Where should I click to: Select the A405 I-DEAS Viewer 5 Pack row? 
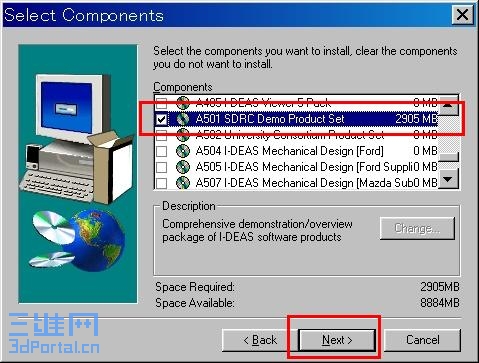point(296,103)
